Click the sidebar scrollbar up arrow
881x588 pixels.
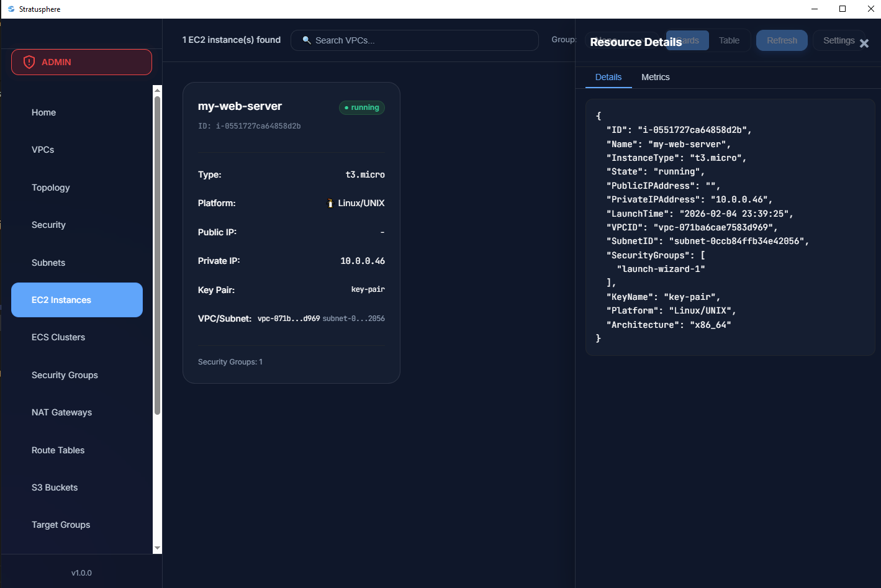tap(157, 90)
